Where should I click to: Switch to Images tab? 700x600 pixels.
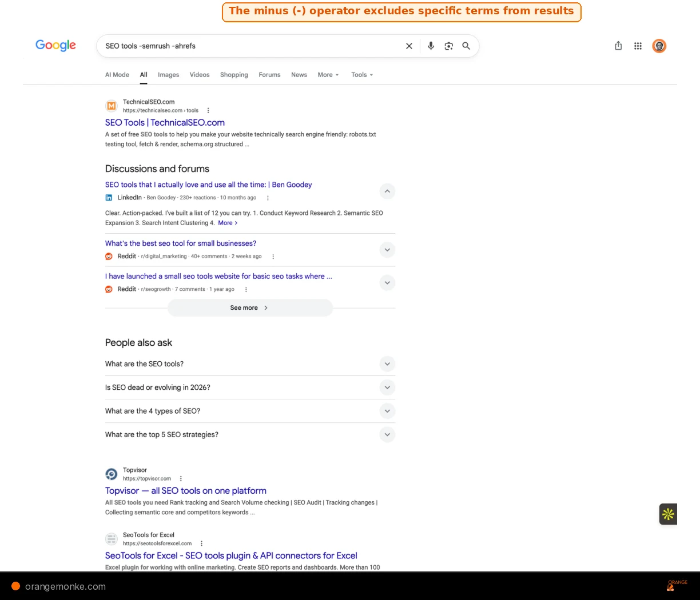coord(169,75)
